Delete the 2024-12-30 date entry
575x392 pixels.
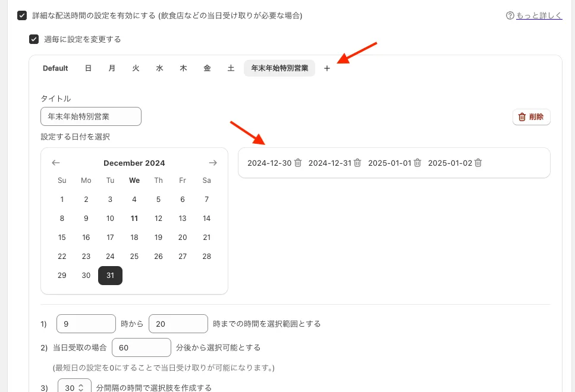click(x=298, y=163)
